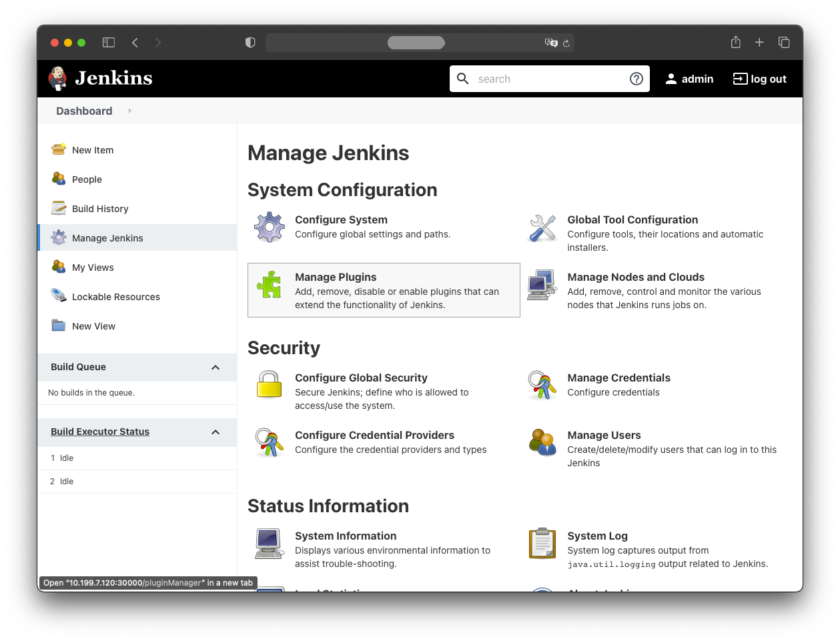Open New Item in the sidebar
The height and width of the screenshot is (641, 840).
coord(93,150)
